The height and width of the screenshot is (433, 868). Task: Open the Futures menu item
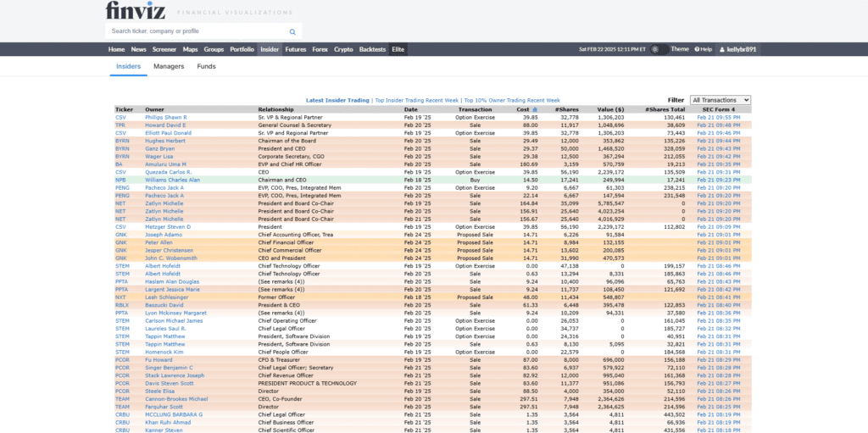(x=296, y=49)
